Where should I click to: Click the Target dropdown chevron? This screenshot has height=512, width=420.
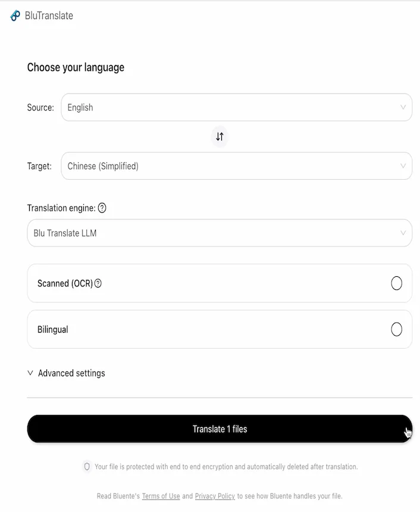(403, 166)
